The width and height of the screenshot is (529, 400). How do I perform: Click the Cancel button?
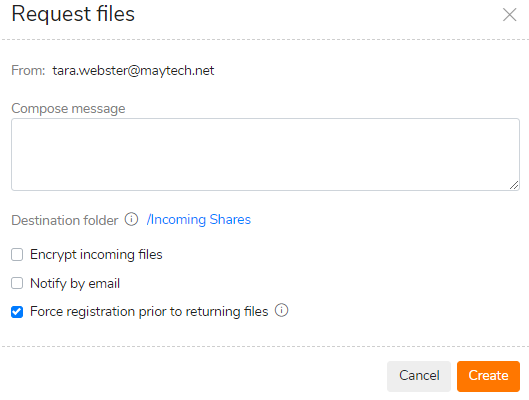point(419,376)
